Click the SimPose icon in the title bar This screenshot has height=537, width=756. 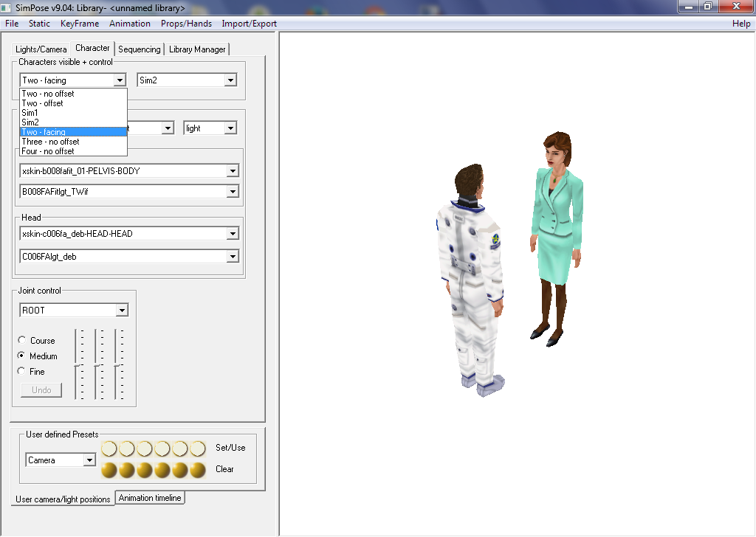click(x=7, y=7)
